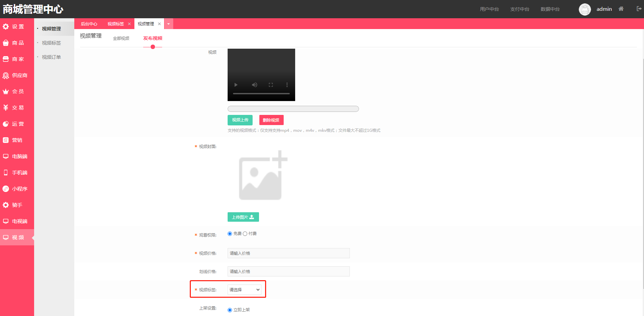
Task: Open the 营销 promo icon in sidebar
Action: [6, 140]
